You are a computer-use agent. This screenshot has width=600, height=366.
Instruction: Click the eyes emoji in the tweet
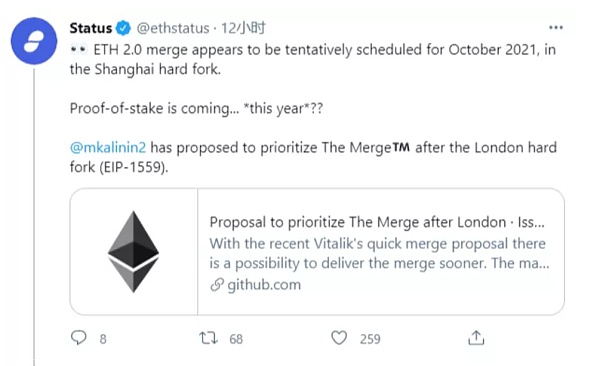point(79,50)
